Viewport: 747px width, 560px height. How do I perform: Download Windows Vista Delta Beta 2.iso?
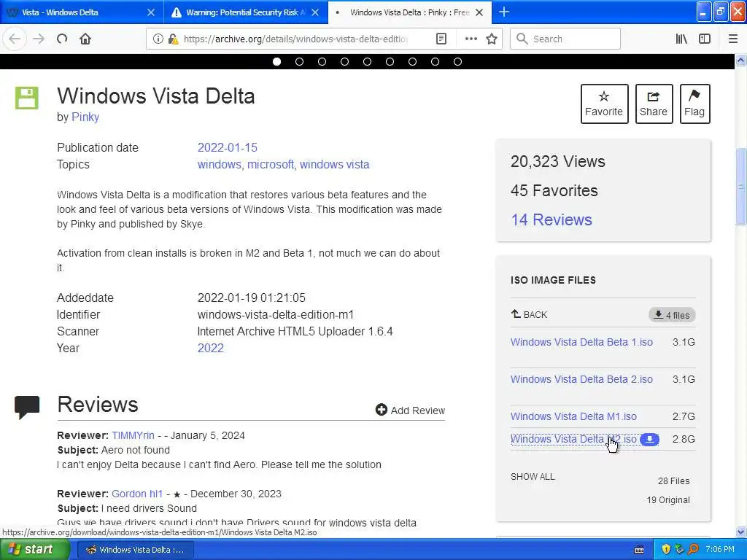(x=581, y=379)
